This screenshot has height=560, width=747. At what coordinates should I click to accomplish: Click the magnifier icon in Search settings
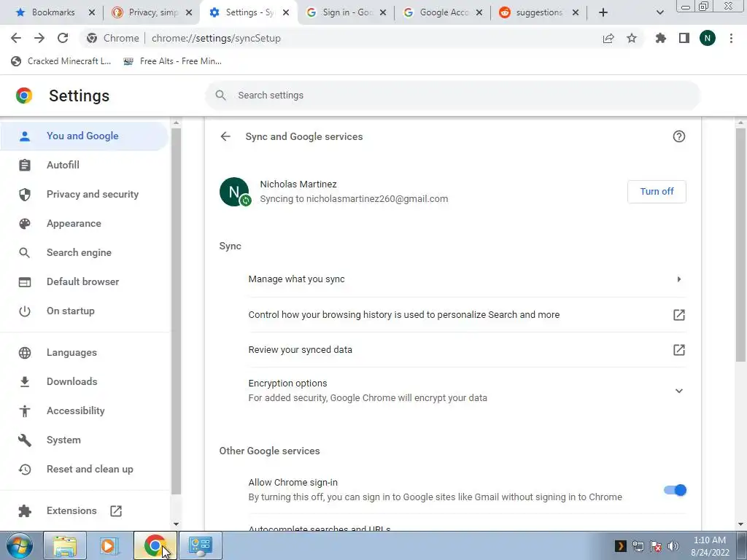click(220, 96)
